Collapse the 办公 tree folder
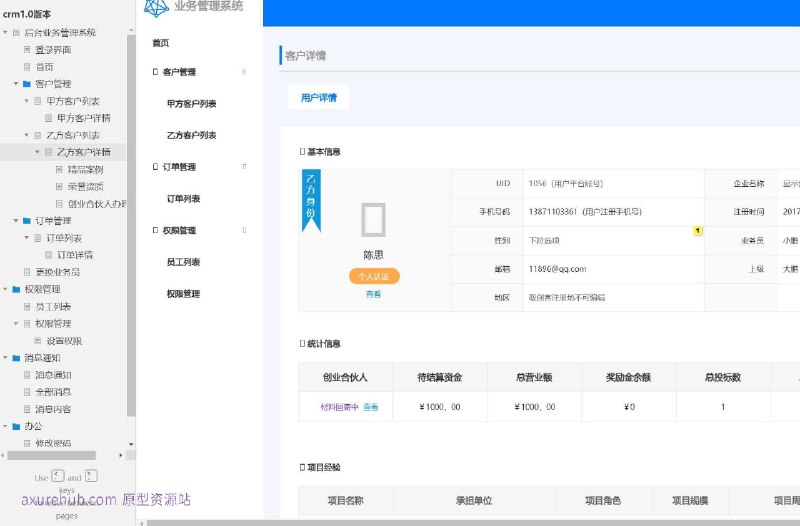The image size is (800, 526). tap(5, 426)
